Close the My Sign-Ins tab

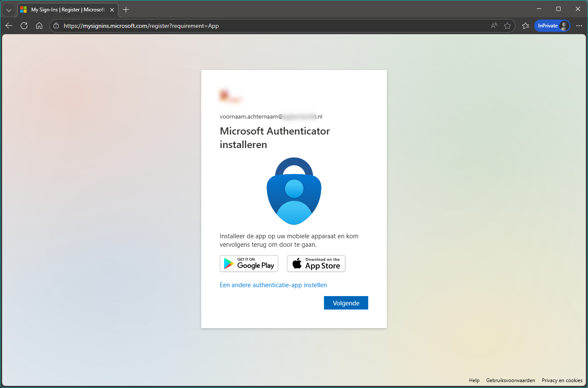112,10
